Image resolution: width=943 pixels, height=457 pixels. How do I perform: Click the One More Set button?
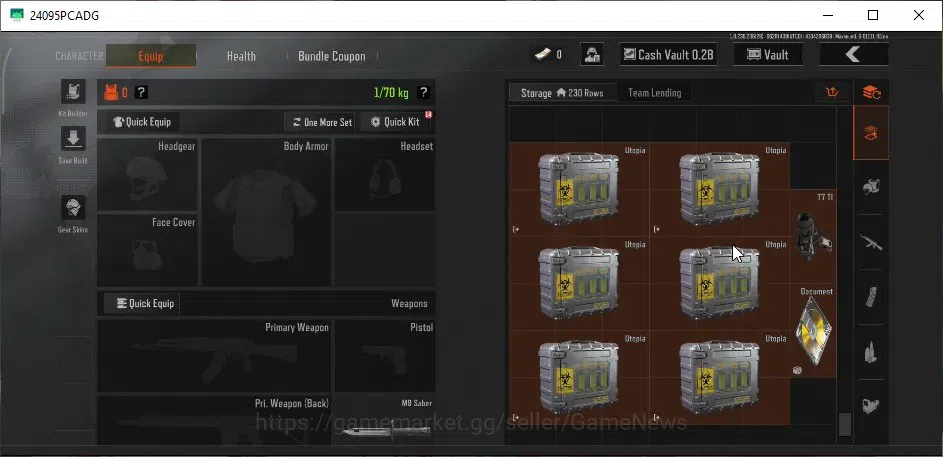click(x=319, y=122)
